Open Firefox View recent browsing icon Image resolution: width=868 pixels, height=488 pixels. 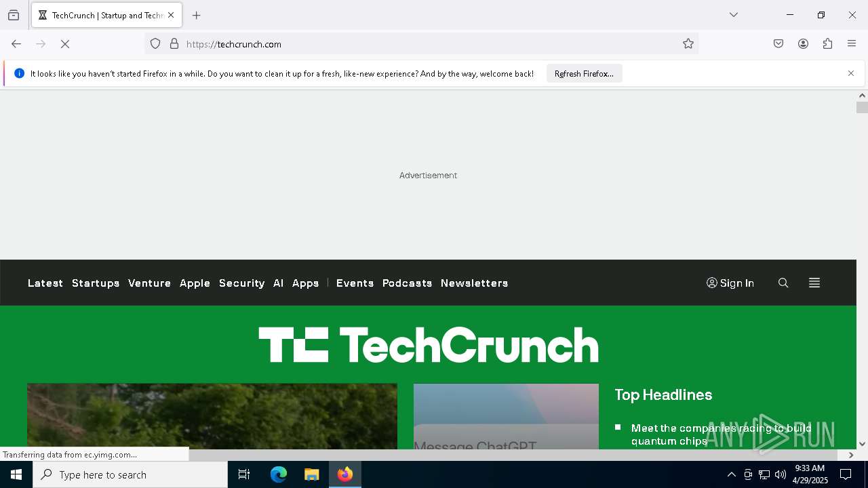point(14,15)
